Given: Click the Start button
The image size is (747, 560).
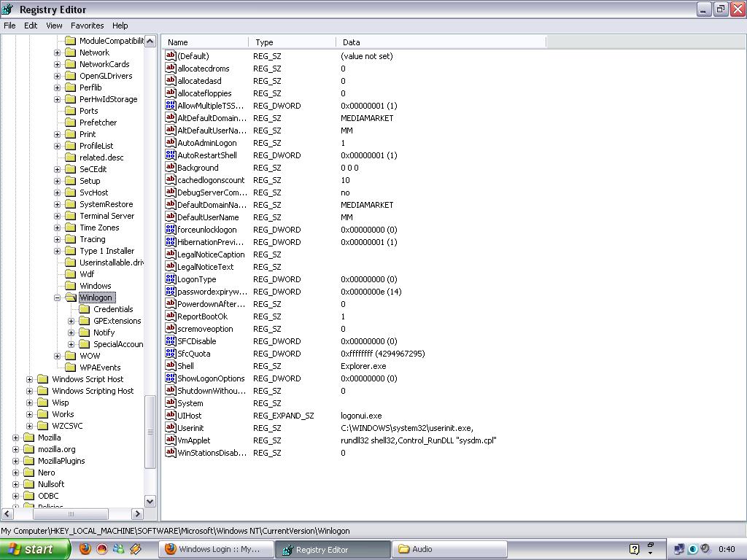Looking at the screenshot, I should point(35,549).
